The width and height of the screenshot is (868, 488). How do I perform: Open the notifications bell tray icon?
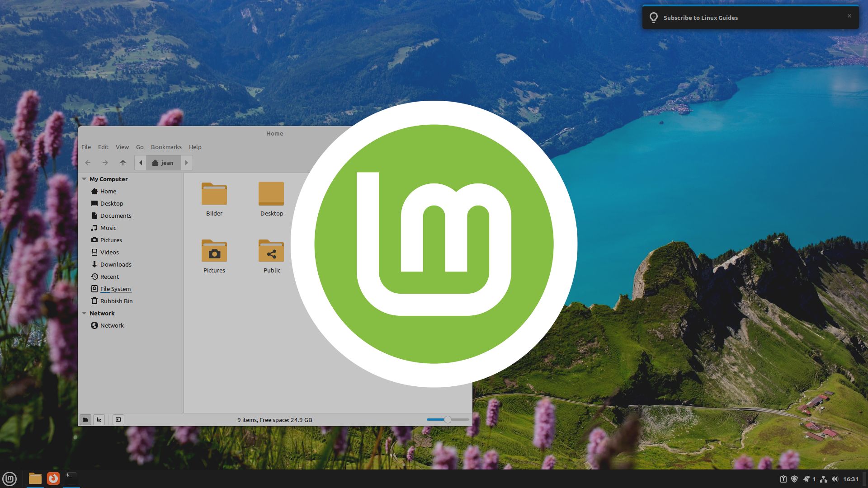(807, 479)
